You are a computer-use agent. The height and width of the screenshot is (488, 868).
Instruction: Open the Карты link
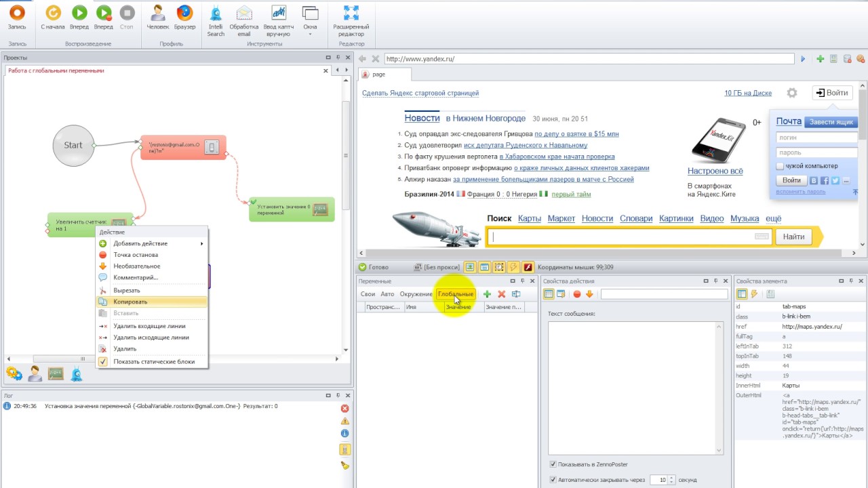click(530, 218)
